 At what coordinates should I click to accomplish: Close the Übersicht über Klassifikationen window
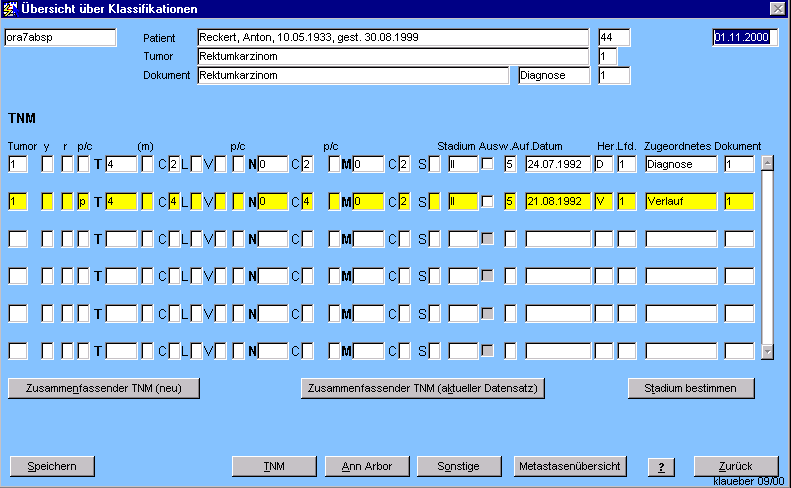[777, 8]
